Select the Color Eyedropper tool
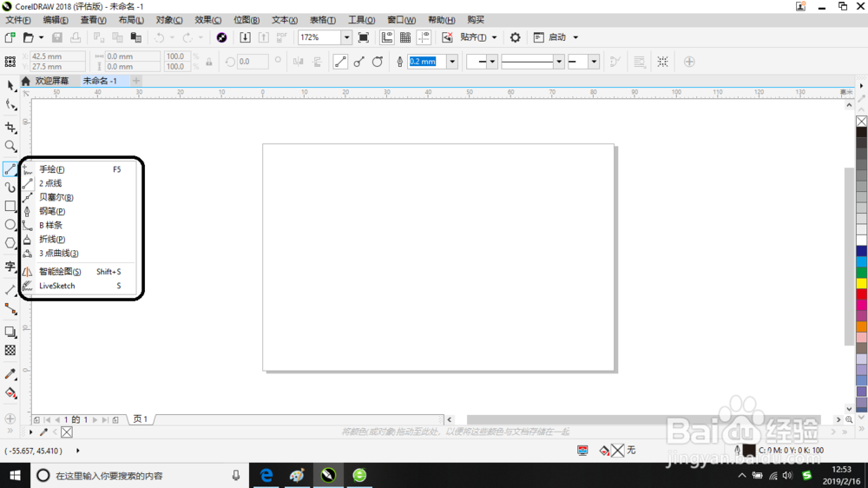The image size is (868, 488). coord(10,374)
